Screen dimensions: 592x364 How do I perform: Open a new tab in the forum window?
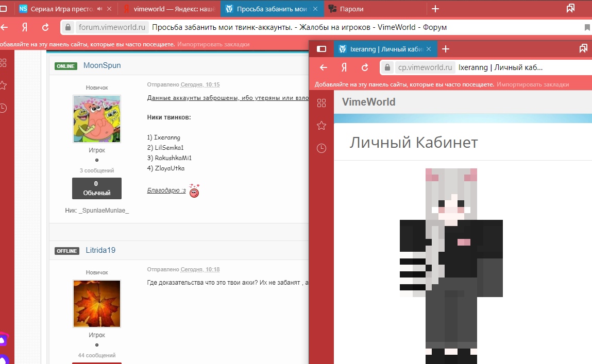pyautogui.click(x=435, y=9)
